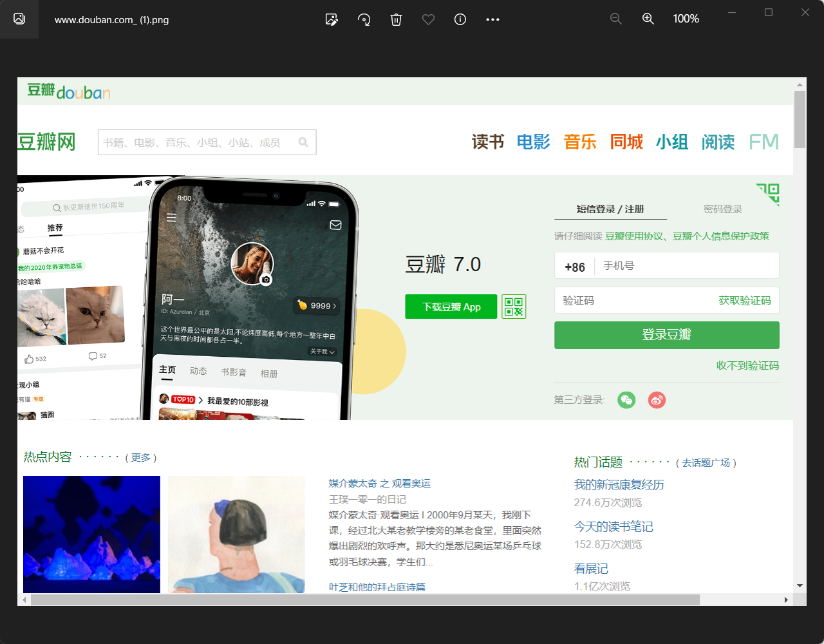Image resolution: width=824 pixels, height=644 pixels.
Task: Click the 更多 link next to 热点内容
Action: coord(141,457)
